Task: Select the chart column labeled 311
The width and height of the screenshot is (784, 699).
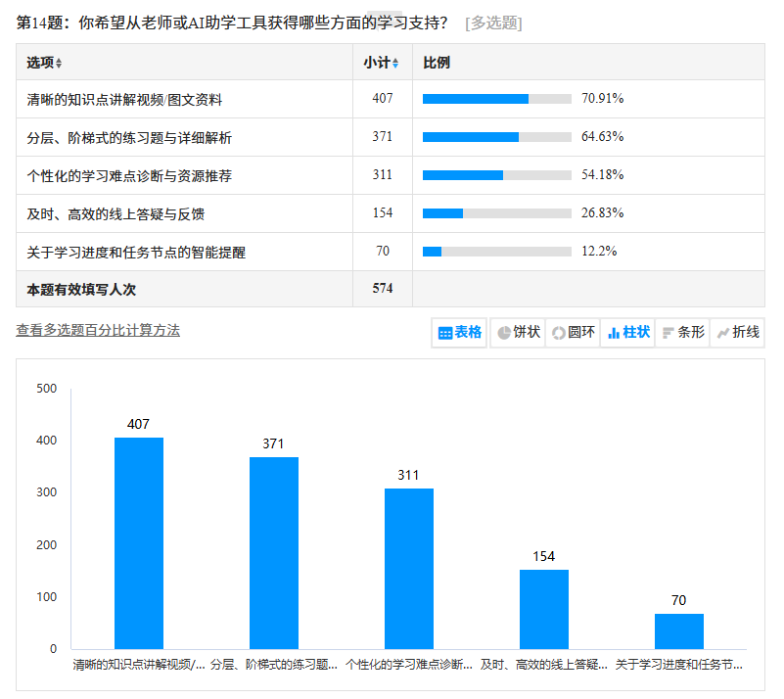Action: [x=409, y=568]
